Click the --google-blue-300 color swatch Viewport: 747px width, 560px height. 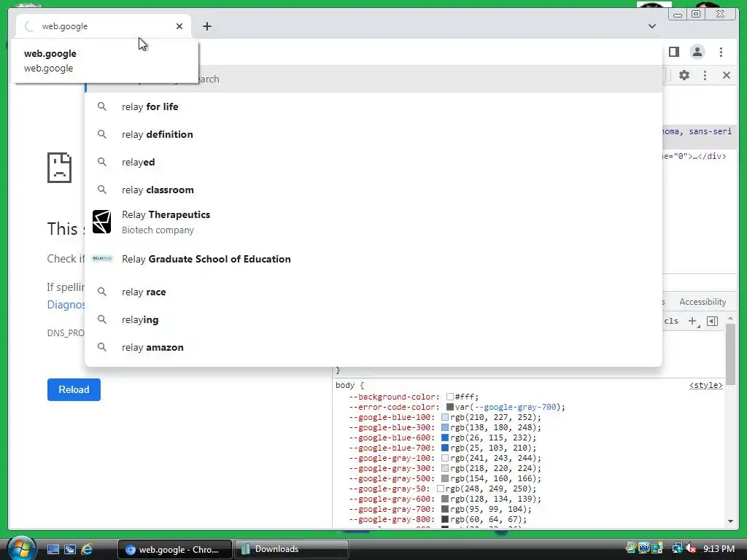point(445,427)
